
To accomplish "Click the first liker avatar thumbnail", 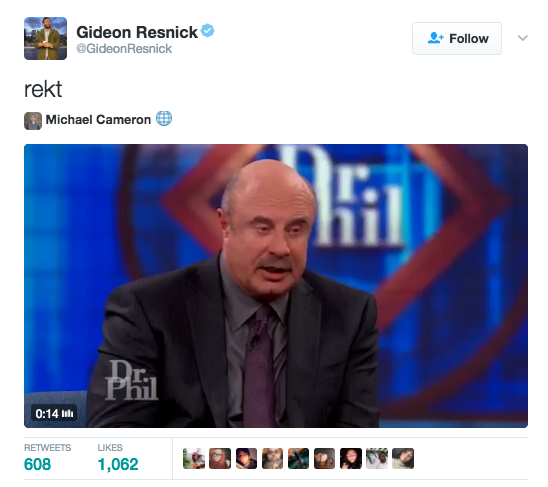I will pos(194,458).
